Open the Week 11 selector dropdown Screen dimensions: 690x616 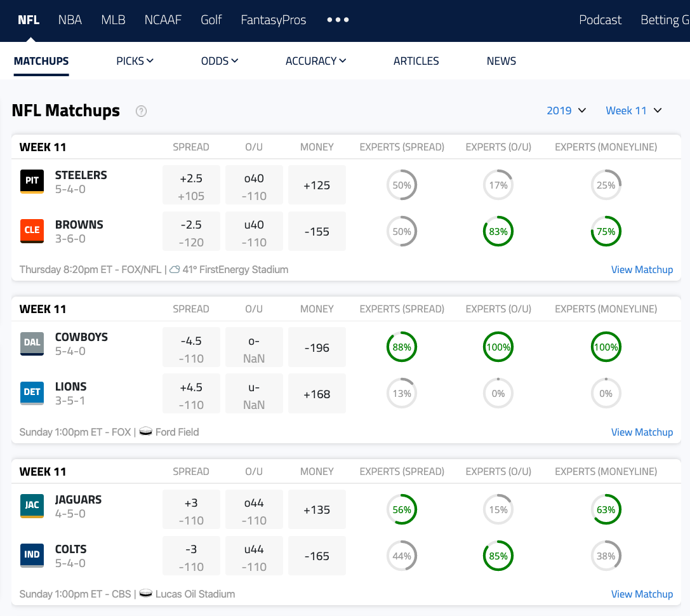click(x=634, y=110)
